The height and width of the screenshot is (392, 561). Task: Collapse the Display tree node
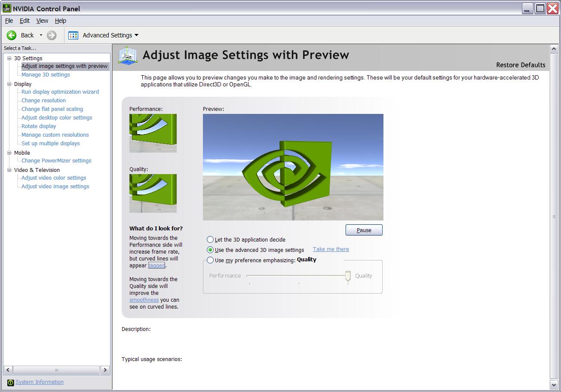9,84
